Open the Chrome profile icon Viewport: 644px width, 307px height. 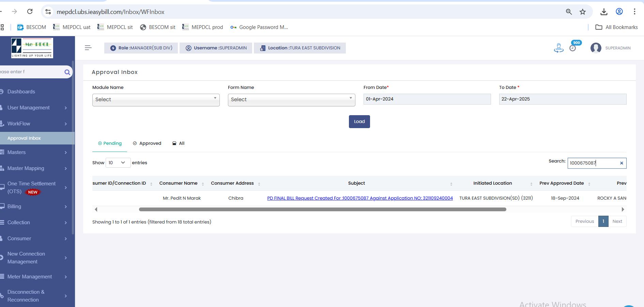tap(619, 12)
